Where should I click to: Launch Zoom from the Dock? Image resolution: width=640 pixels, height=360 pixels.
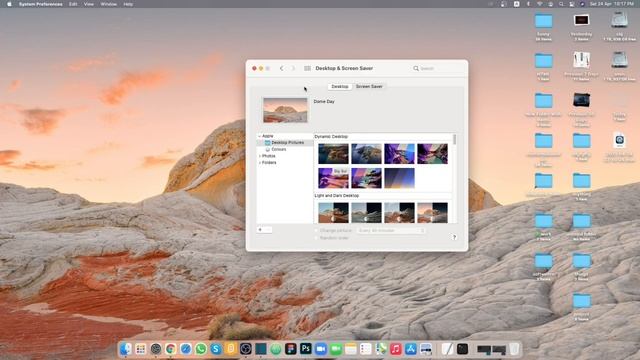click(x=321, y=349)
